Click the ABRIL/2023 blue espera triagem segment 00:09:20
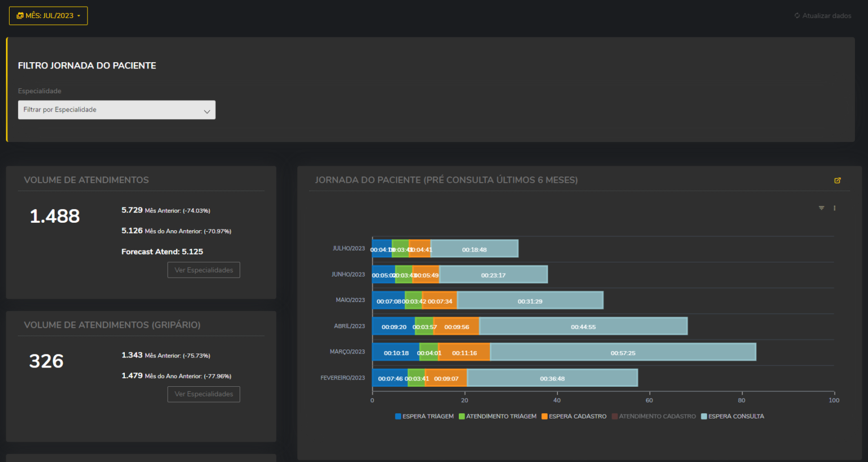The height and width of the screenshot is (462, 868). [x=393, y=326]
